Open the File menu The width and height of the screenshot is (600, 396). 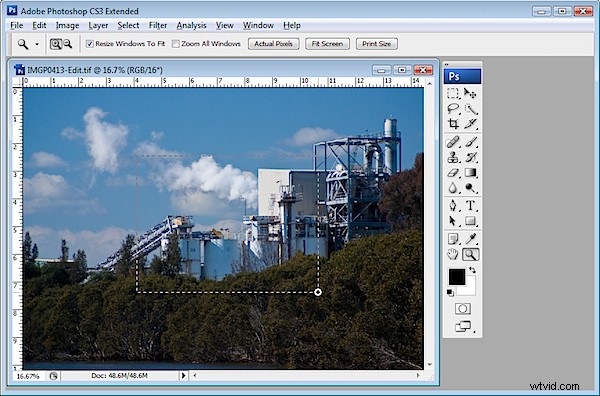tap(16, 26)
